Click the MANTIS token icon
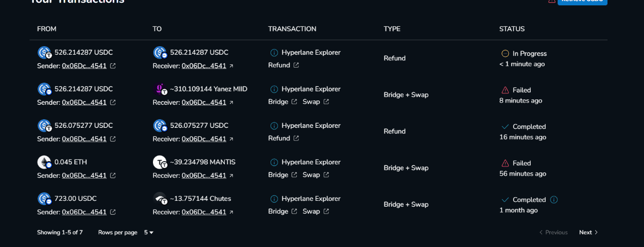This screenshot has width=644, height=247. (x=160, y=162)
